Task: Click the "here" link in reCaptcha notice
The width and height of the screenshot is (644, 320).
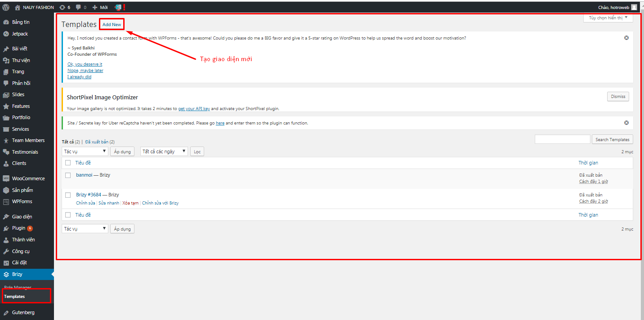Action: pyautogui.click(x=220, y=123)
